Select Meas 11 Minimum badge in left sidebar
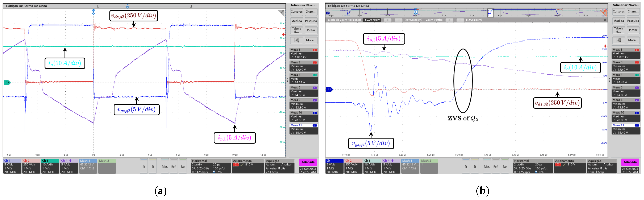 (304, 129)
